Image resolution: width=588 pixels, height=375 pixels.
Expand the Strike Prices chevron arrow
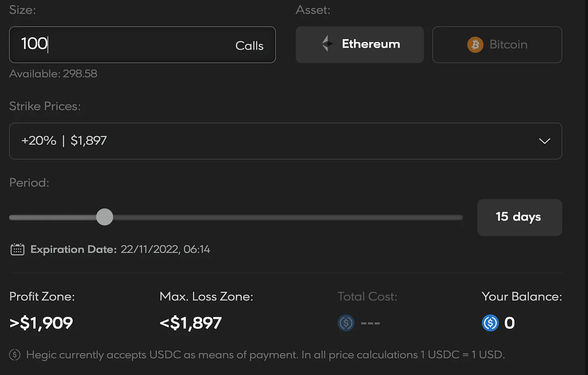click(x=544, y=141)
